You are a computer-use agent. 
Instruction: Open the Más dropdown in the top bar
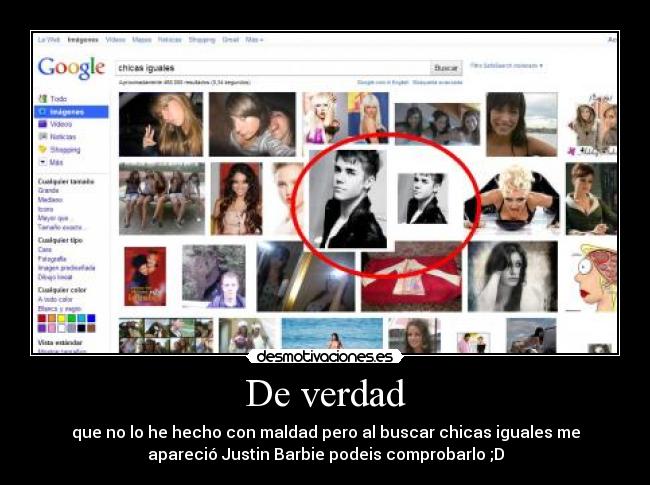[254, 40]
